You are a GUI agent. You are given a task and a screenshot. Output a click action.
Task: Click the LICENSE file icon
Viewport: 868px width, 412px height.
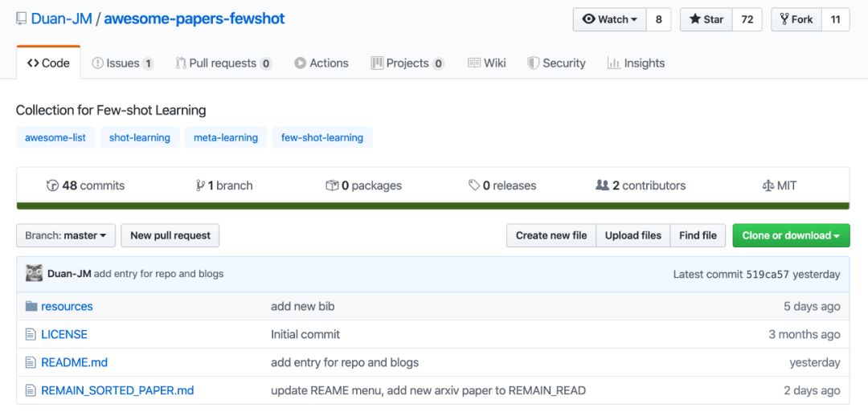[31, 334]
